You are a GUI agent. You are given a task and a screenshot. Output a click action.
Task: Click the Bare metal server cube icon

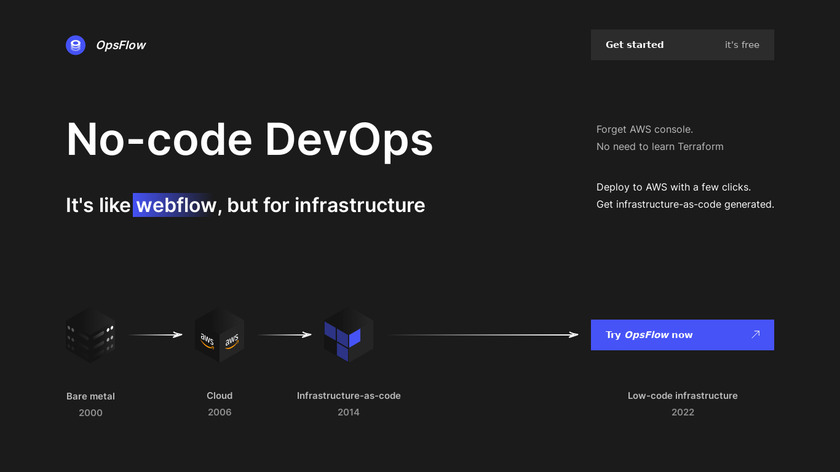click(x=91, y=335)
